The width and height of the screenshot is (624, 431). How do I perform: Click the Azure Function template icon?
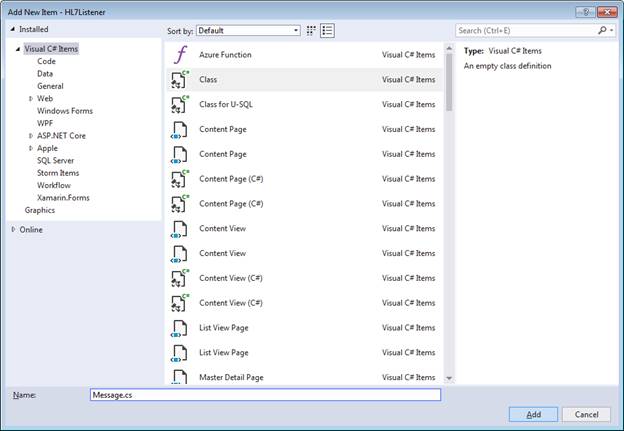179,55
